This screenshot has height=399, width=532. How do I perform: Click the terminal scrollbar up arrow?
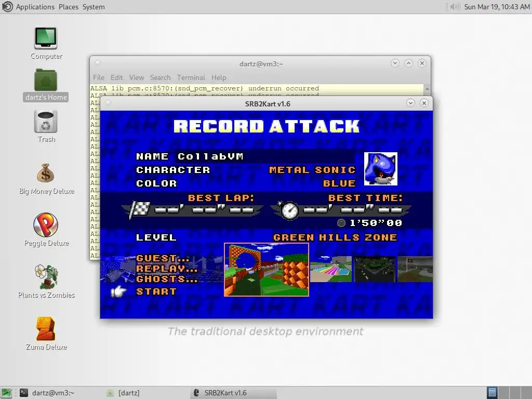427,88
